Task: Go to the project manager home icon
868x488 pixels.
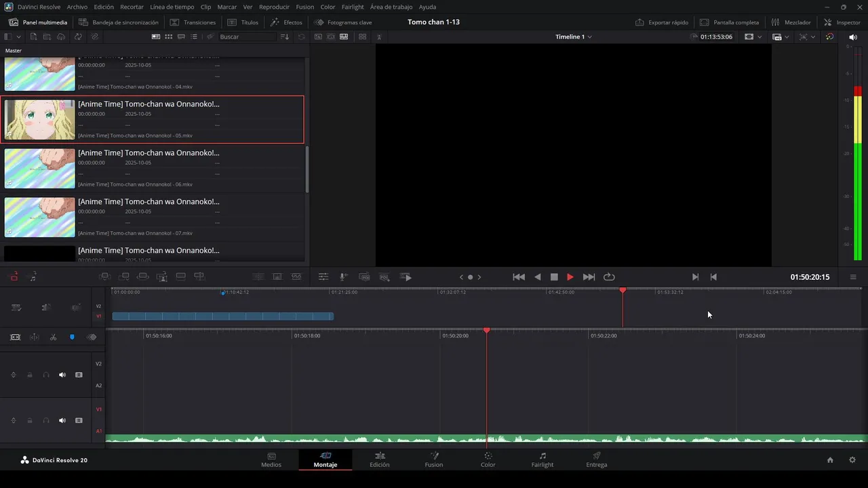Action: (830, 460)
